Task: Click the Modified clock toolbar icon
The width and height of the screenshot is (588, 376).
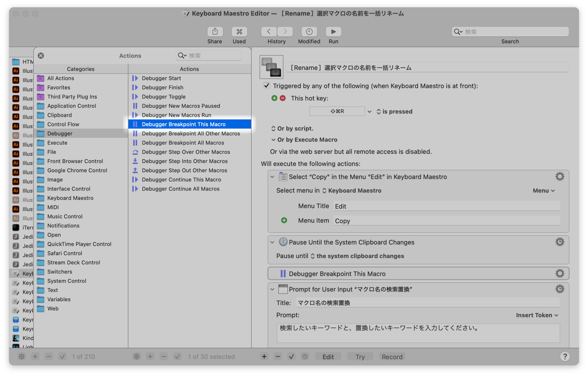Action: 309,32
